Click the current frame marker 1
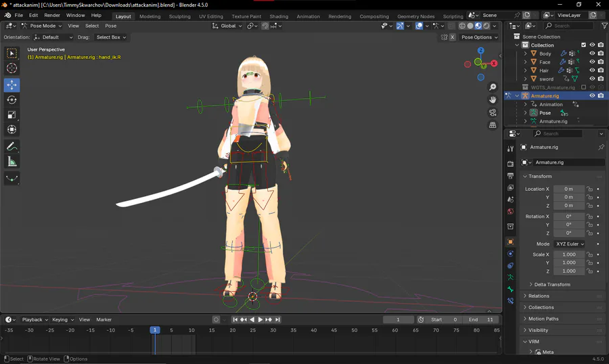 pyautogui.click(x=154, y=329)
